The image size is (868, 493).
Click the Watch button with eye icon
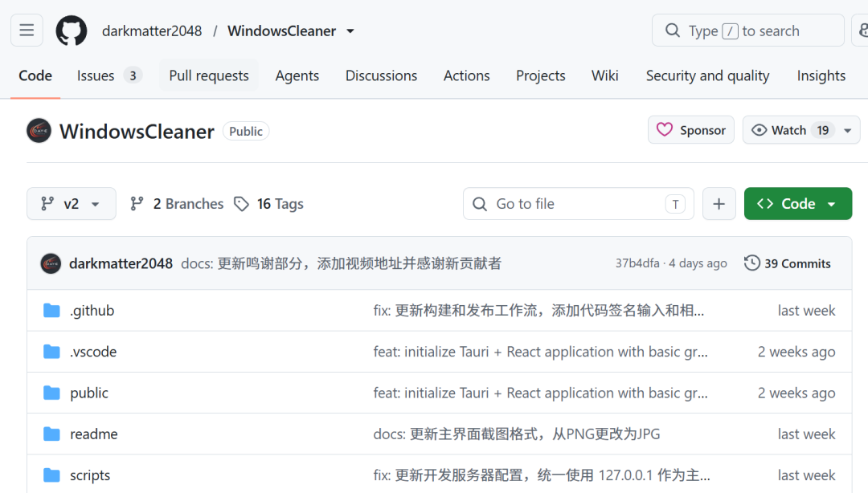click(789, 130)
